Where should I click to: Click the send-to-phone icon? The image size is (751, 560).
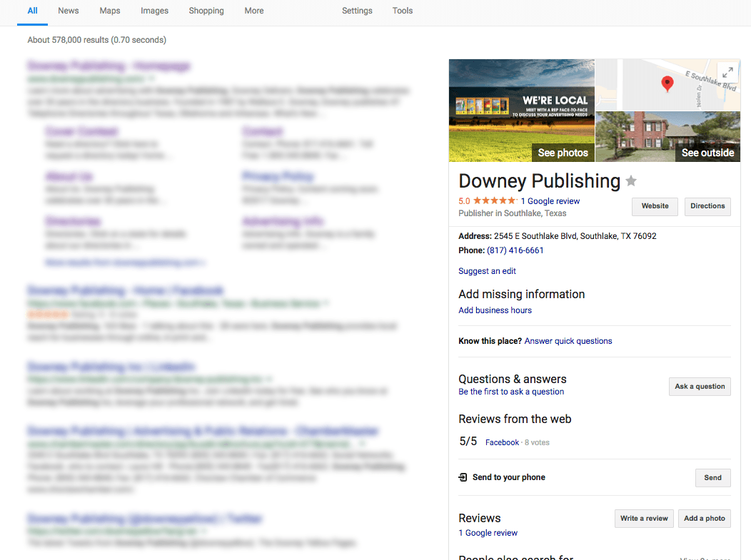463,477
